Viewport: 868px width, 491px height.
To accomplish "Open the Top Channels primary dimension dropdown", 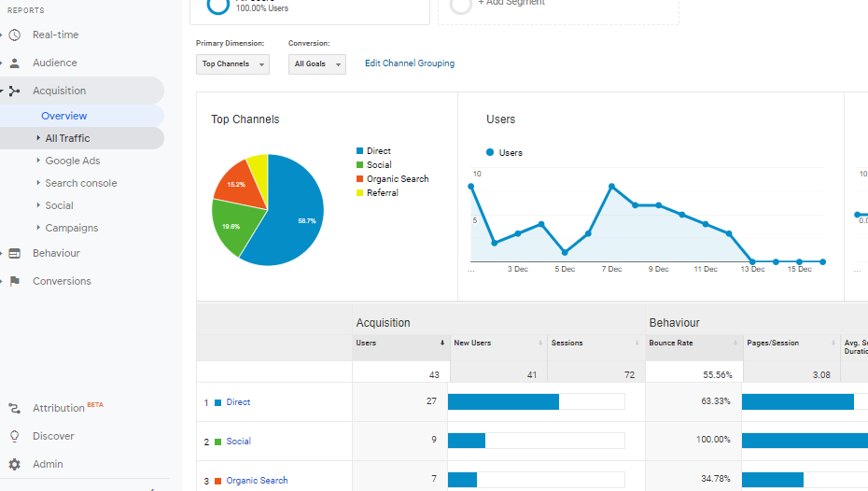I will [x=232, y=64].
